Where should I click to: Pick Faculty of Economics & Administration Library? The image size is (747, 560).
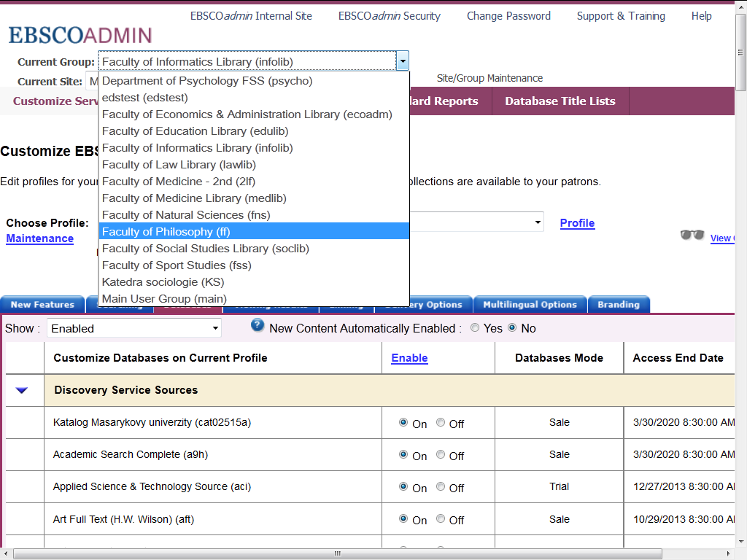pyautogui.click(x=254, y=114)
